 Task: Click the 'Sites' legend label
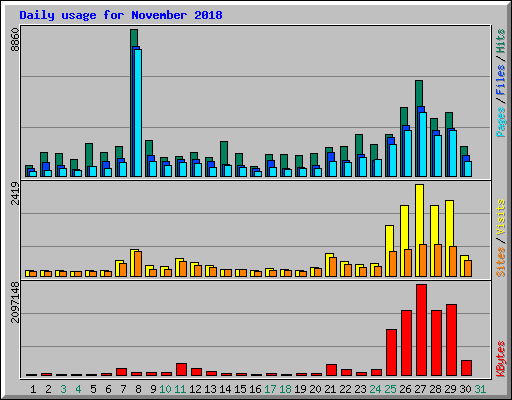[501, 262]
